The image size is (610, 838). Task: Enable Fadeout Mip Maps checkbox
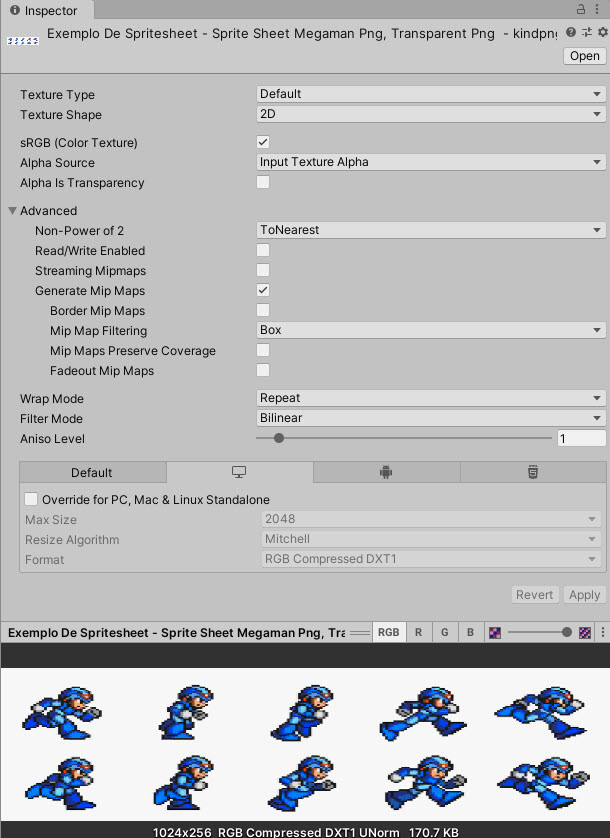263,370
